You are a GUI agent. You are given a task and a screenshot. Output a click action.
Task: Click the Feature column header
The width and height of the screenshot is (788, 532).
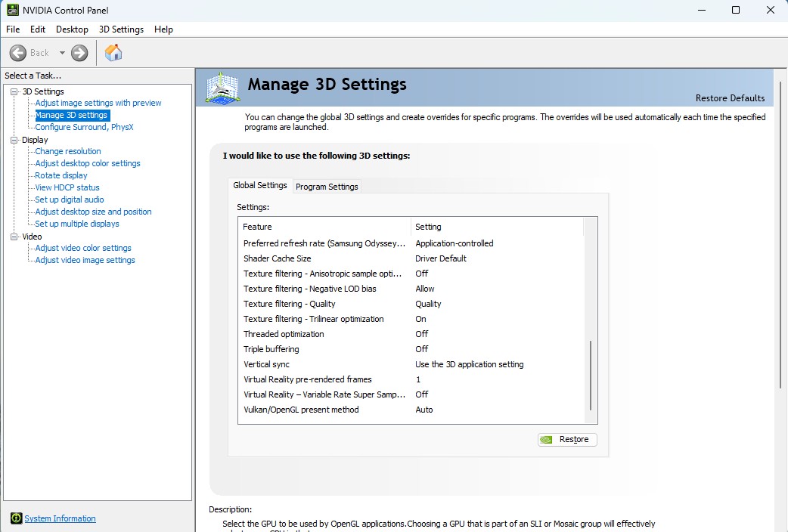pyautogui.click(x=324, y=227)
